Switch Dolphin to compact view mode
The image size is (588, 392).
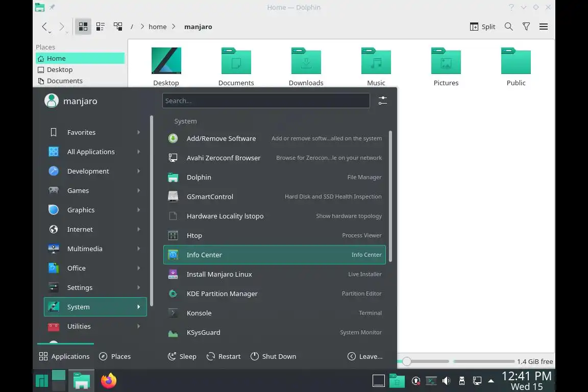(100, 27)
